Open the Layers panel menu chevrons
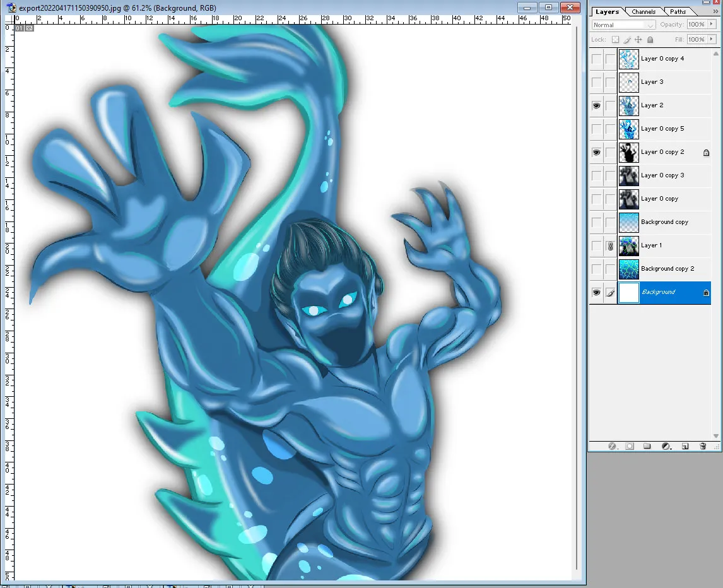This screenshot has width=723, height=588. (715, 11)
